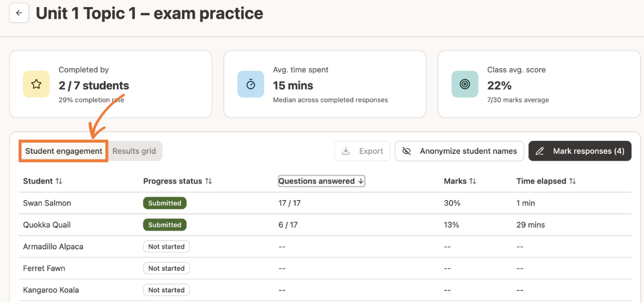Image resolution: width=644 pixels, height=305 pixels.
Task: Click Armadillo Alpaca's Not started badge
Action: 166,247
